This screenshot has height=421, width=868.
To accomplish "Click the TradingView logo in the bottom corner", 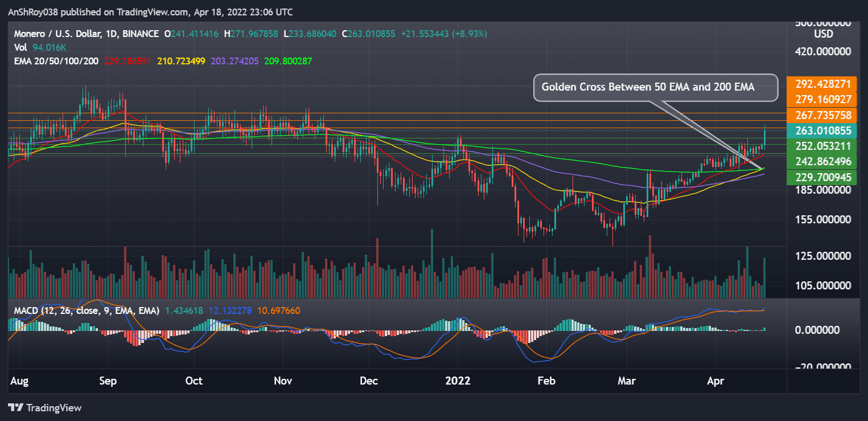I will (x=46, y=408).
